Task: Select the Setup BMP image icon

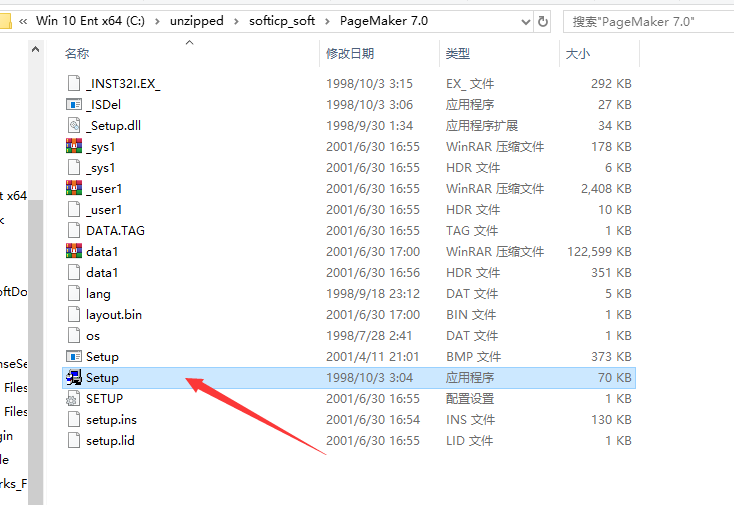Action: [74, 357]
